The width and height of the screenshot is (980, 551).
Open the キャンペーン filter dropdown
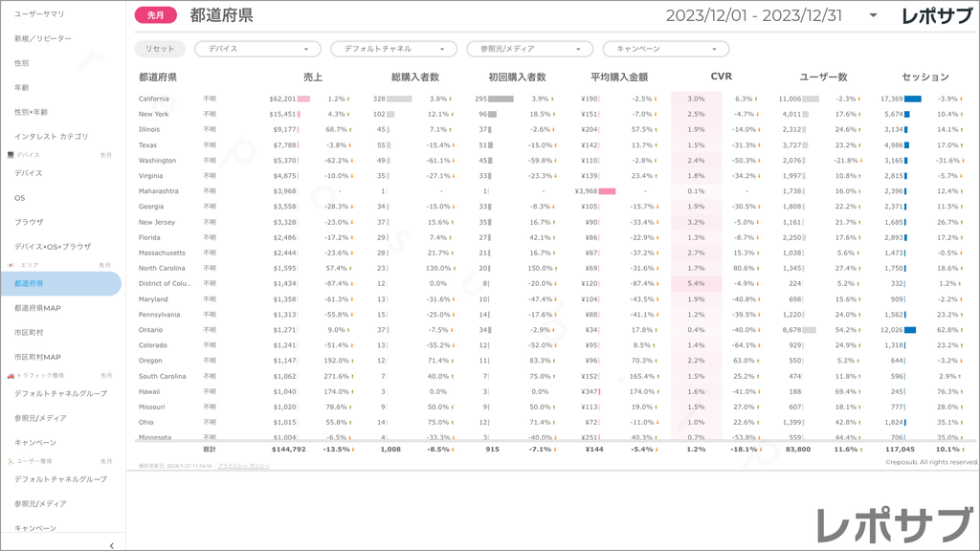pos(666,49)
